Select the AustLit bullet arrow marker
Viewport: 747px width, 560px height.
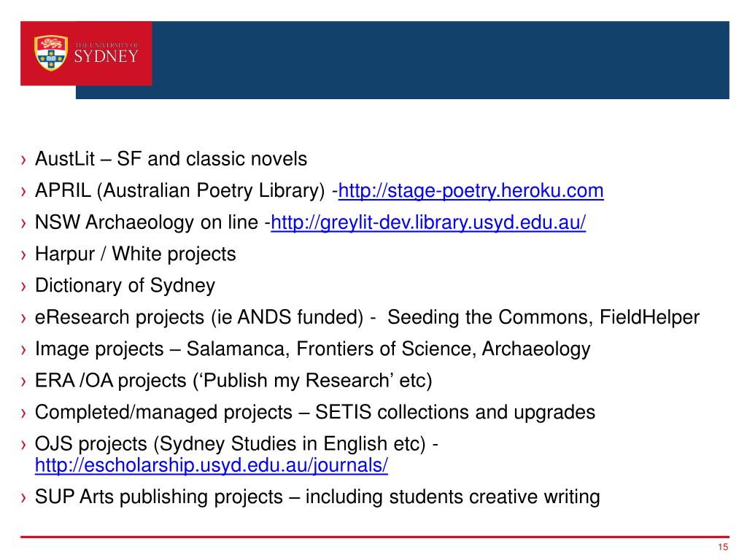pyautogui.click(x=24, y=160)
